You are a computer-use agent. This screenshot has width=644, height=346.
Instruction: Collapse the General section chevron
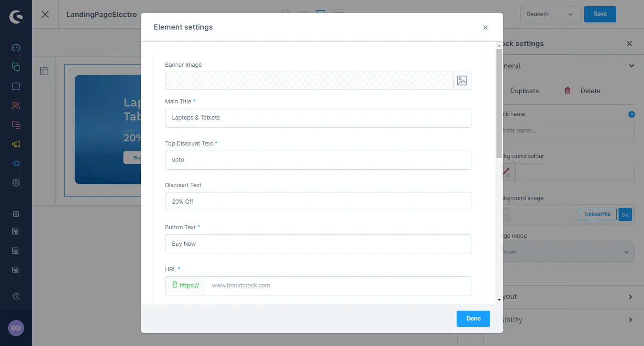click(x=631, y=66)
